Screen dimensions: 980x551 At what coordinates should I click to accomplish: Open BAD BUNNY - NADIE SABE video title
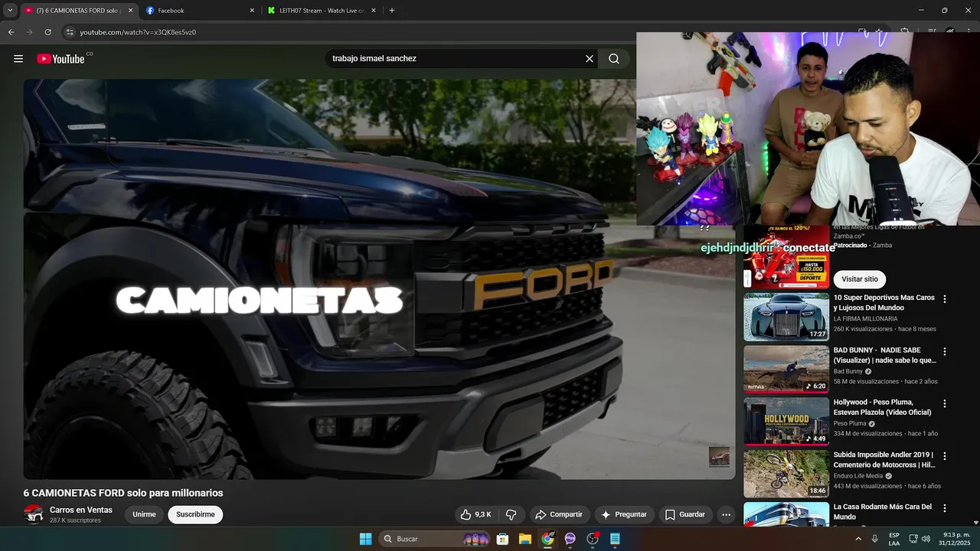pyautogui.click(x=884, y=355)
